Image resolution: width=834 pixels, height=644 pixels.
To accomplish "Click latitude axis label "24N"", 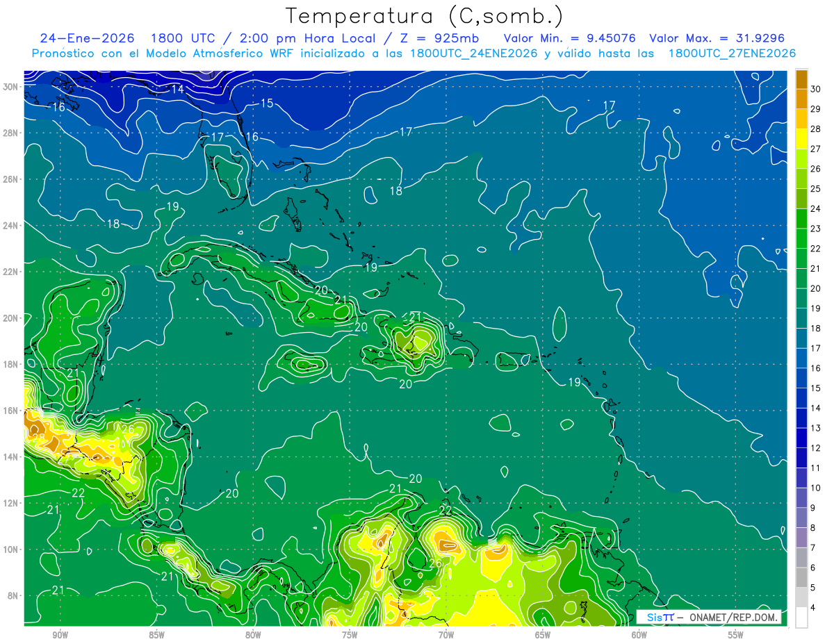I will click(10, 225).
